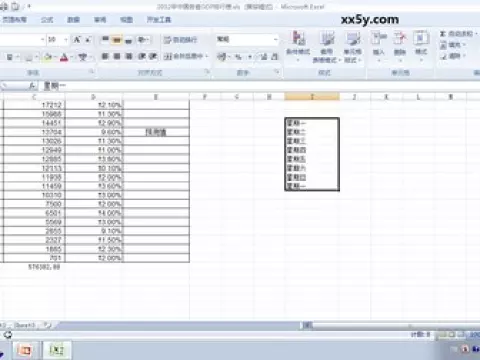480x360 pixels.
Task: Click the AutoSum button
Action: point(457,34)
